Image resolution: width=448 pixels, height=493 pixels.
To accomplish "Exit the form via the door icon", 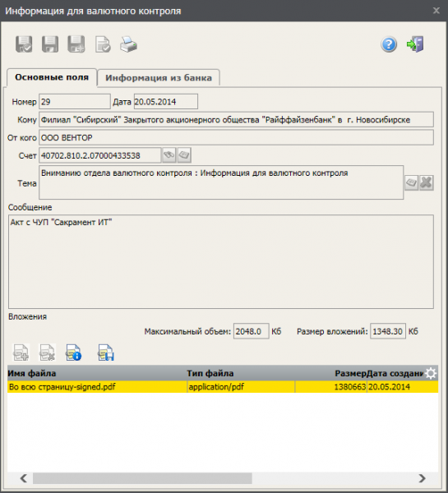I will [415, 44].
